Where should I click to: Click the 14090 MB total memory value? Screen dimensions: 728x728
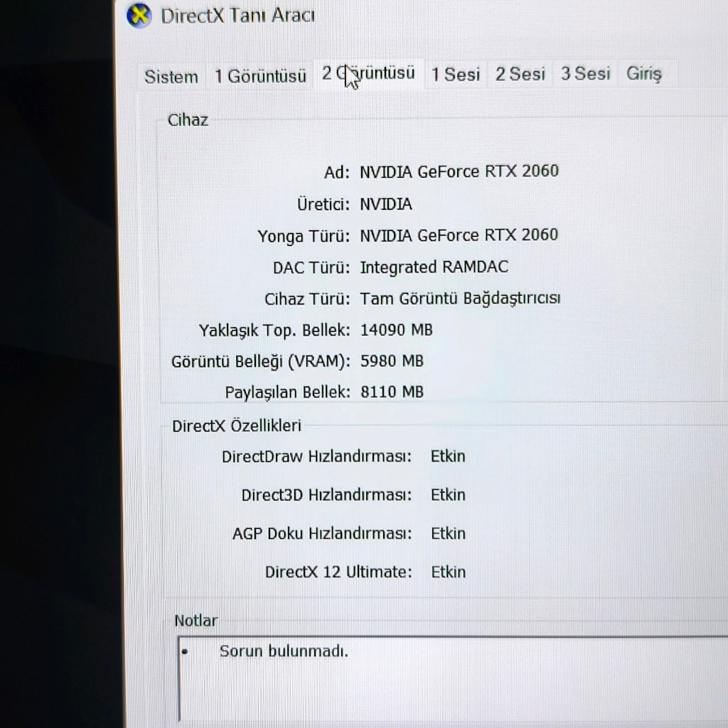pyautogui.click(x=397, y=330)
